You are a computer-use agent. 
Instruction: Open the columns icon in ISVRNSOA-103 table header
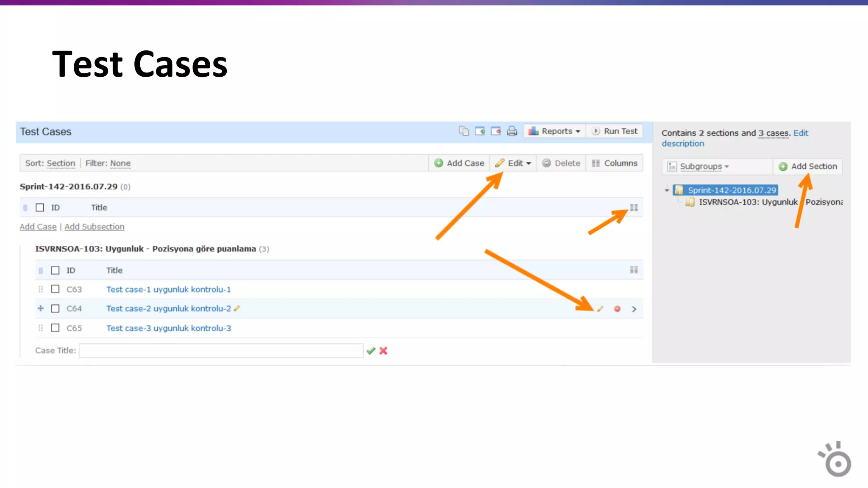(634, 270)
